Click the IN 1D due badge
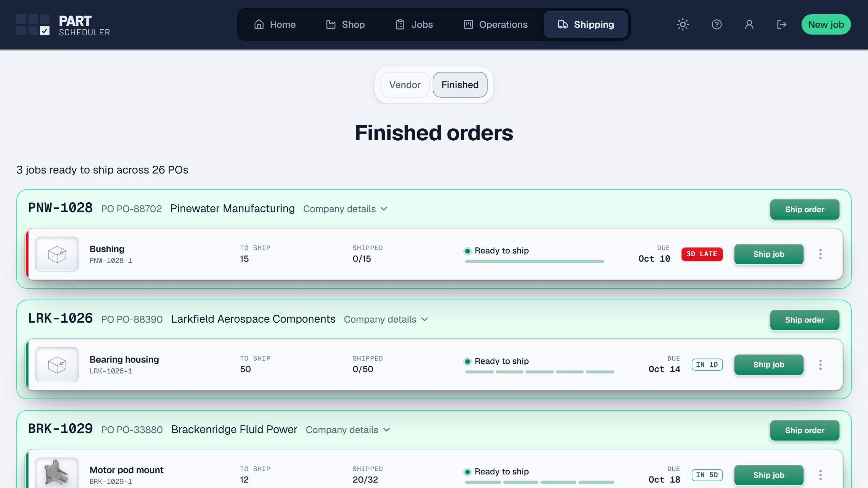Screen dimensions: 868x488 click(707, 365)
